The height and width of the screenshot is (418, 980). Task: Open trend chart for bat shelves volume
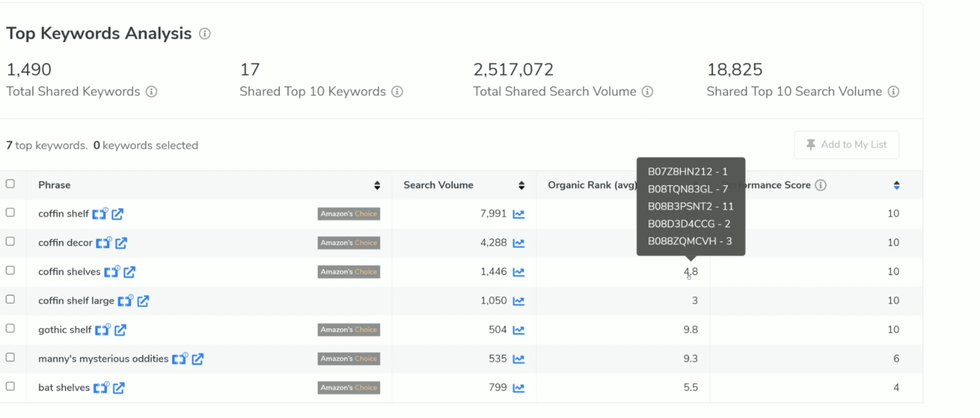[x=518, y=388]
